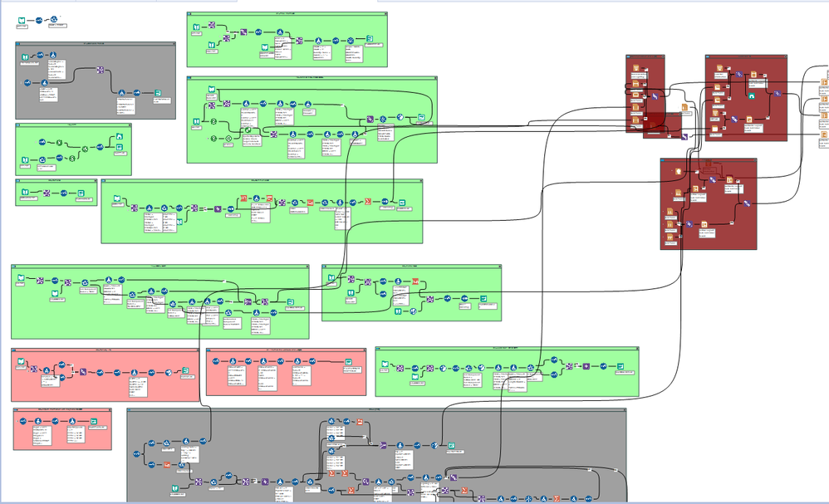Select the purple Join tool in the upper gray container
The width and height of the screenshot is (829, 504).
(x=100, y=70)
